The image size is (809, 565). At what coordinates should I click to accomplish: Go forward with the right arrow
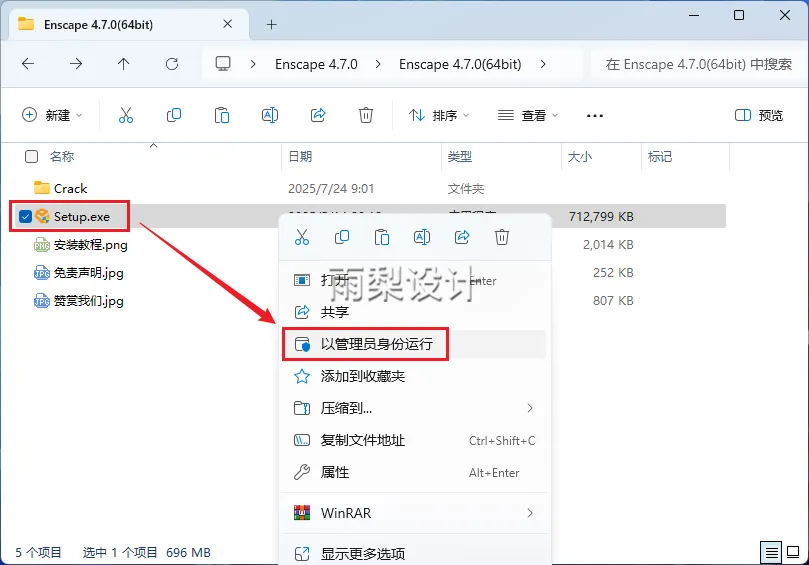(76, 64)
